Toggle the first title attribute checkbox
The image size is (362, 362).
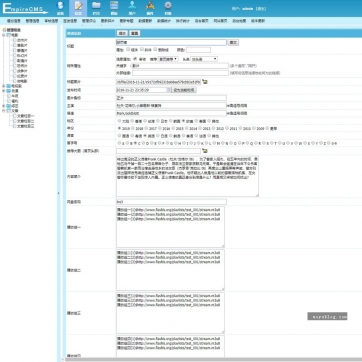128,49
